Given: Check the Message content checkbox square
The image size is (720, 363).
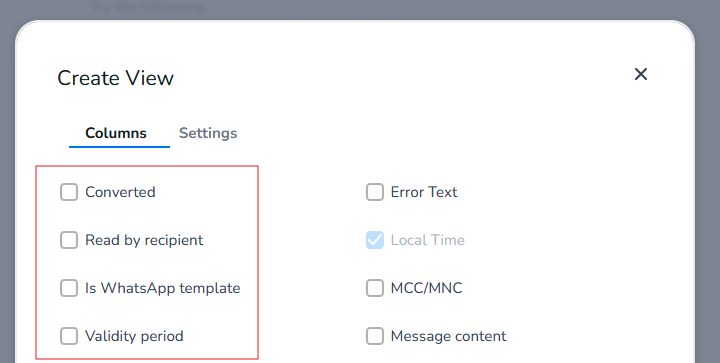Looking at the screenshot, I should [375, 336].
